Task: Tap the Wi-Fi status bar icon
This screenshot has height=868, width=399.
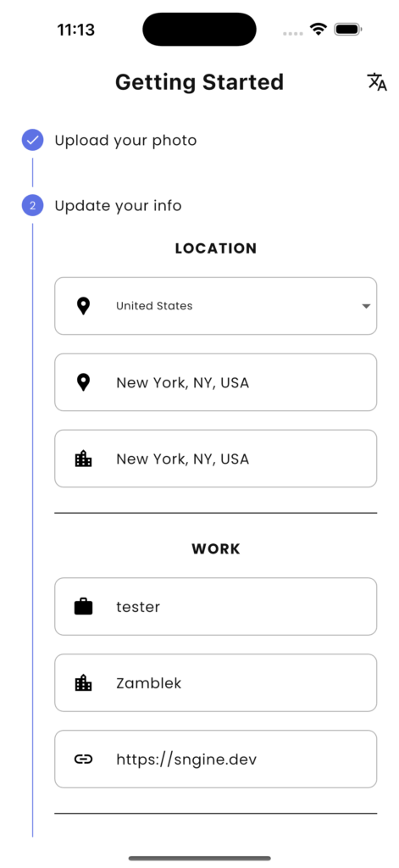Action: (x=319, y=30)
